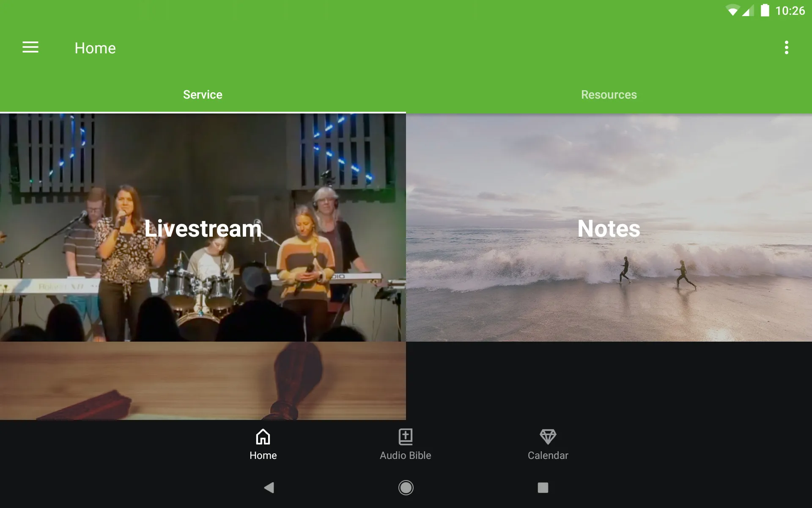
Task: Expand the overflow options menu
Action: point(787,48)
